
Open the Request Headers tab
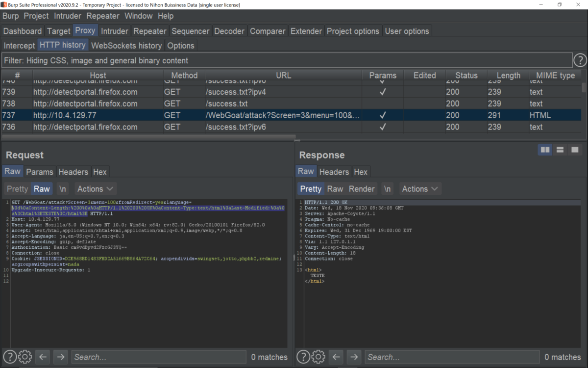click(x=73, y=172)
